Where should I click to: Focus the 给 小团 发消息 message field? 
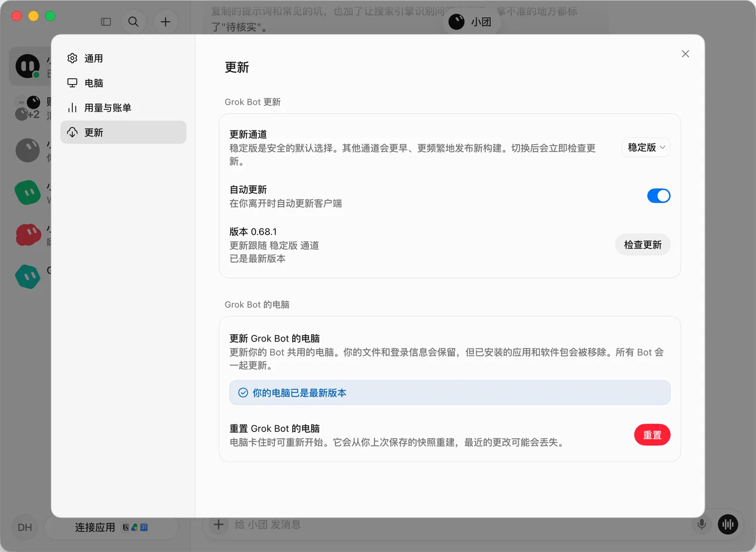click(x=459, y=524)
